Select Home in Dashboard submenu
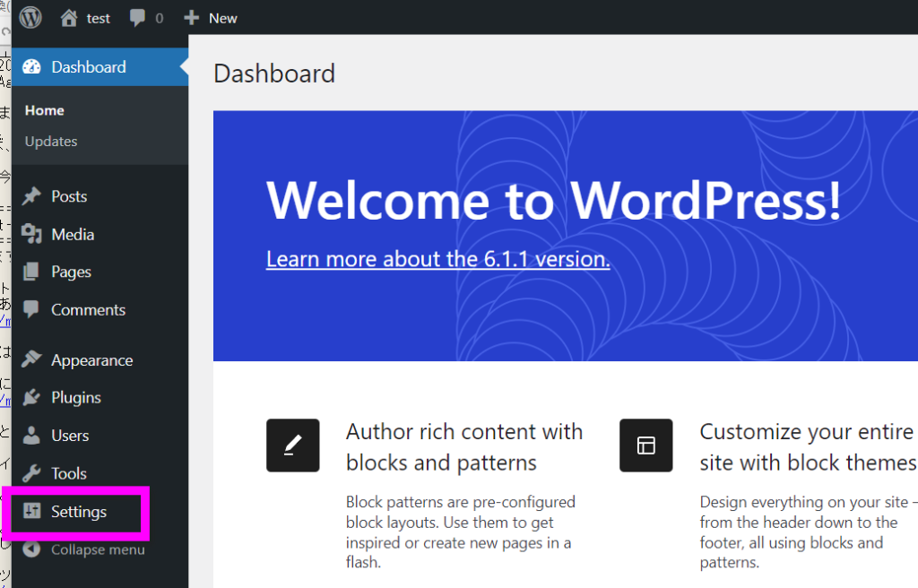918x588 pixels. click(x=45, y=110)
